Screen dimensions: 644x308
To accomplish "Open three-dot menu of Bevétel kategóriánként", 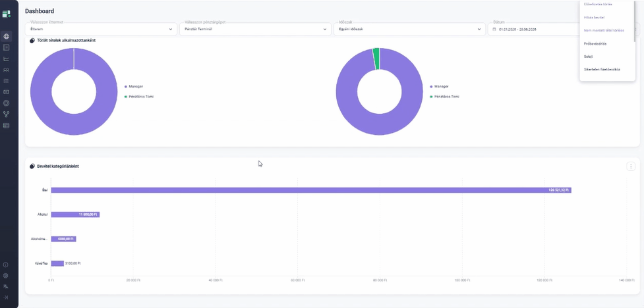I will (x=631, y=167).
